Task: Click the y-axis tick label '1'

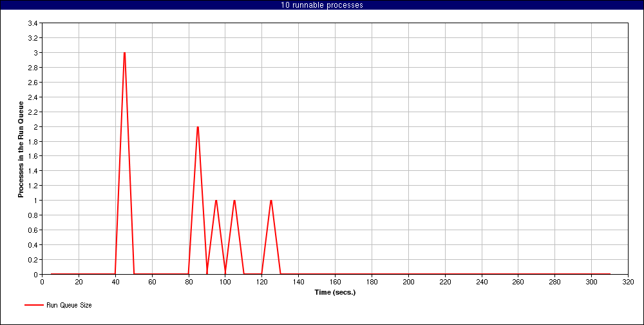Action: tap(35, 201)
